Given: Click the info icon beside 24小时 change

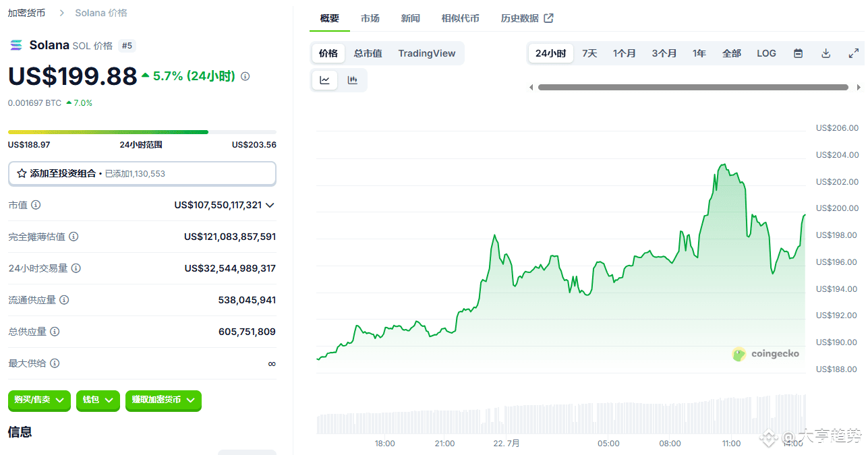Looking at the screenshot, I should pyautogui.click(x=245, y=76).
